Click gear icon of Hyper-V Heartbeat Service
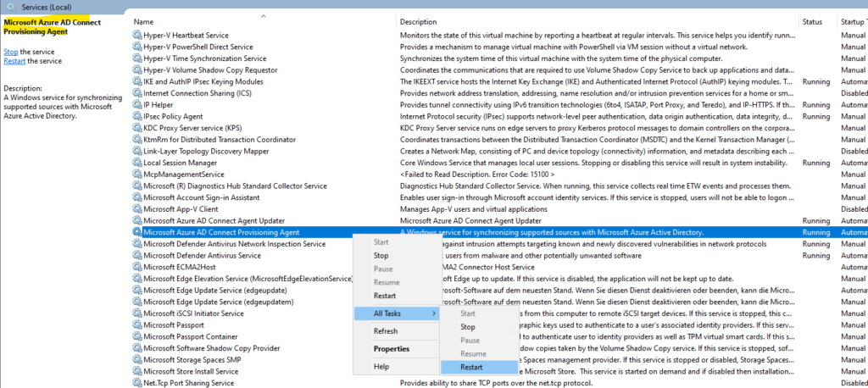The width and height of the screenshot is (868, 388). coord(137,35)
